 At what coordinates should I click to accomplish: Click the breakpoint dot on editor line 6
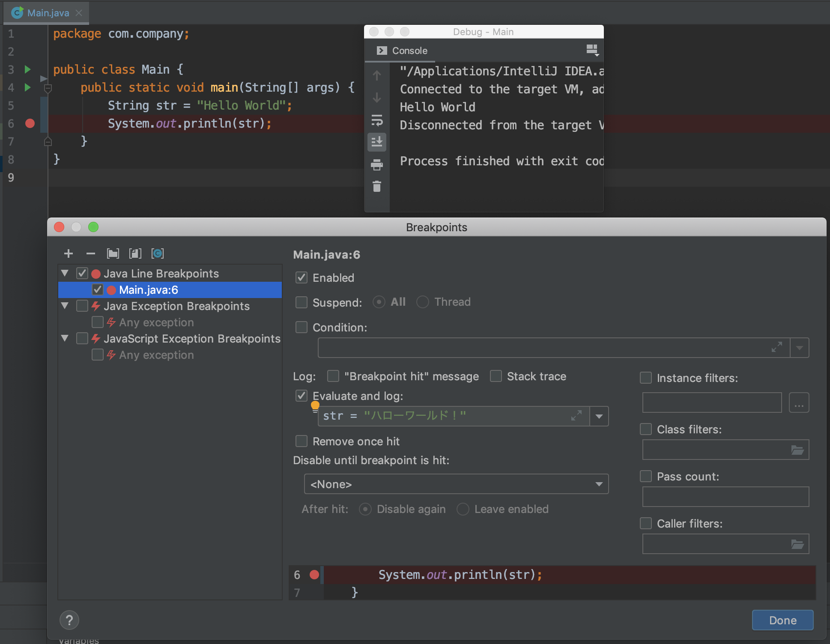(30, 123)
